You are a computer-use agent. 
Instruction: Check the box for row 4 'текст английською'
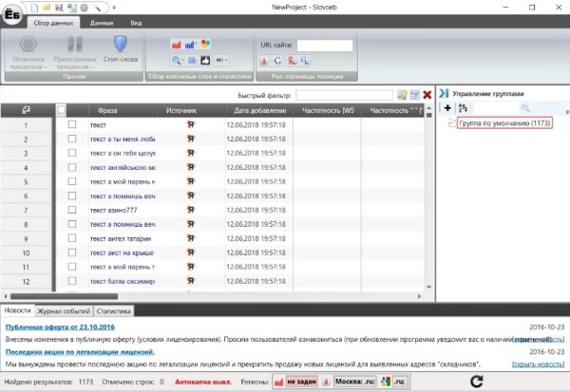click(x=72, y=167)
